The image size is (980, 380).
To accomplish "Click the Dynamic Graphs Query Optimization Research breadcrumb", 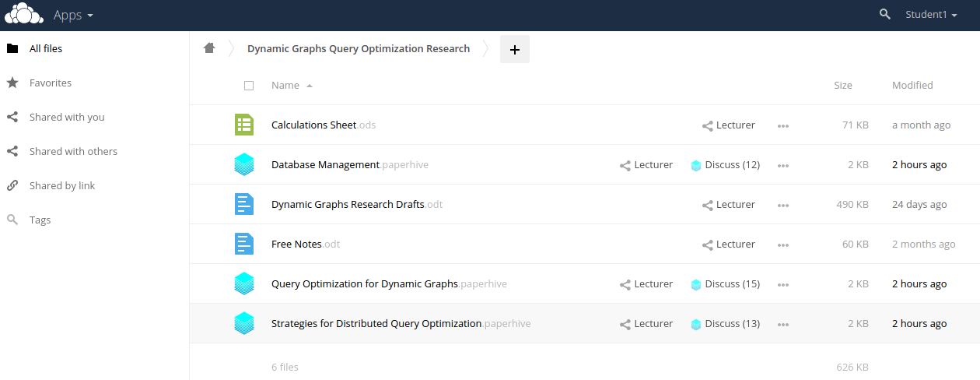I will [359, 48].
